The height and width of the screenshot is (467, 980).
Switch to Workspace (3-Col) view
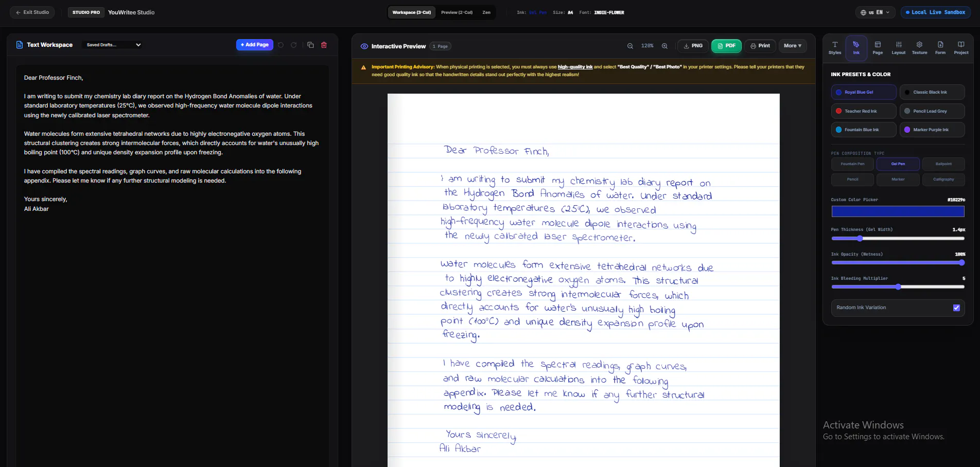[x=411, y=12]
